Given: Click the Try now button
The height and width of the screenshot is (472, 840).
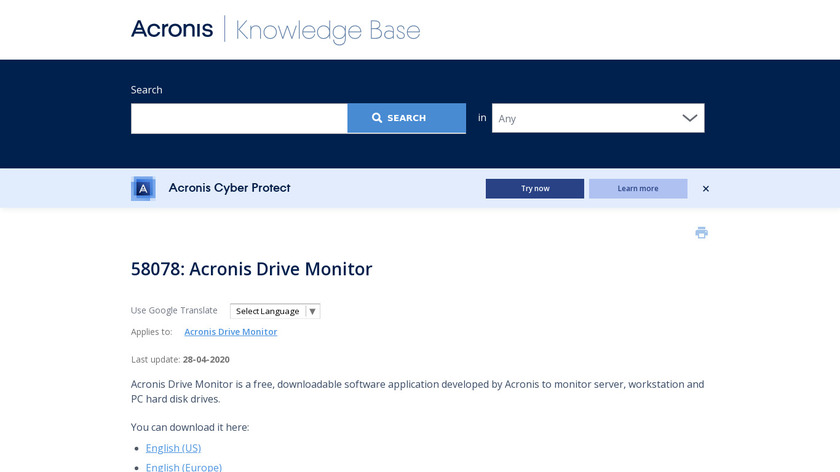Looking at the screenshot, I should [x=535, y=189].
